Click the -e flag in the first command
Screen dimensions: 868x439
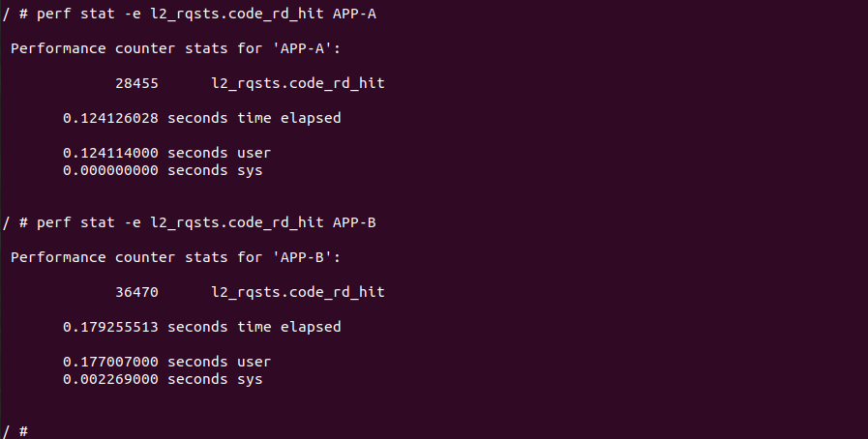pyautogui.click(x=133, y=14)
